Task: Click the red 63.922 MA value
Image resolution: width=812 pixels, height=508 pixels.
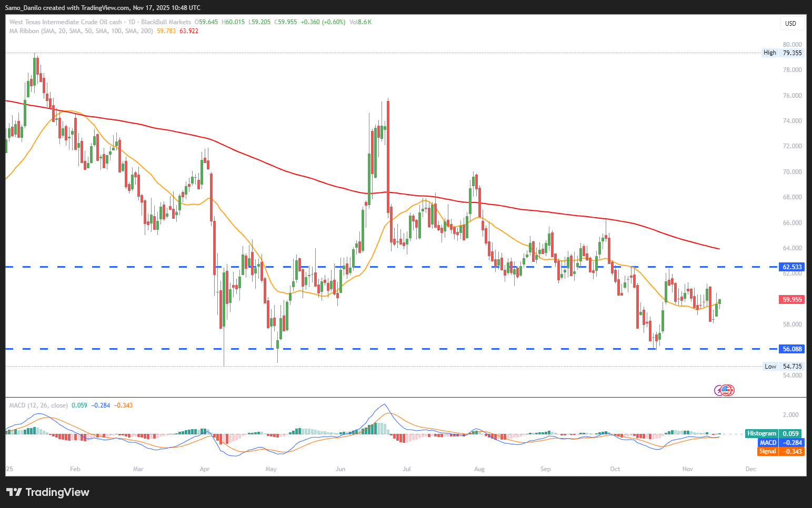Action: [189, 31]
